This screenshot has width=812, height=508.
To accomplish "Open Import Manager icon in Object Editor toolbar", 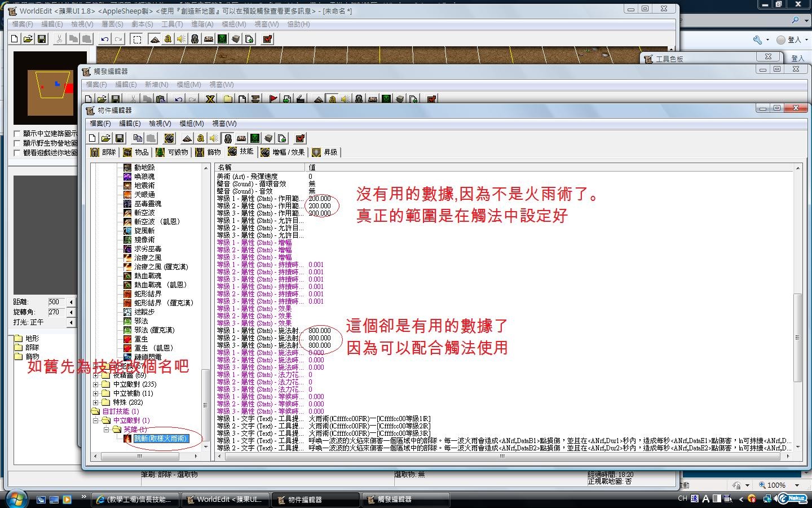I will pyautogui.click(x=282, y=138).
